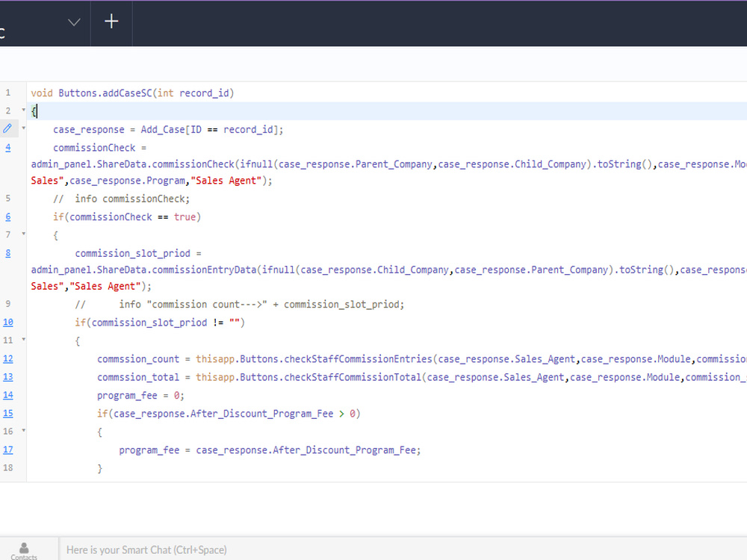Screen dimensions: 747x560
Task: Click line number 10 link
Action: [x=8, y=323]
